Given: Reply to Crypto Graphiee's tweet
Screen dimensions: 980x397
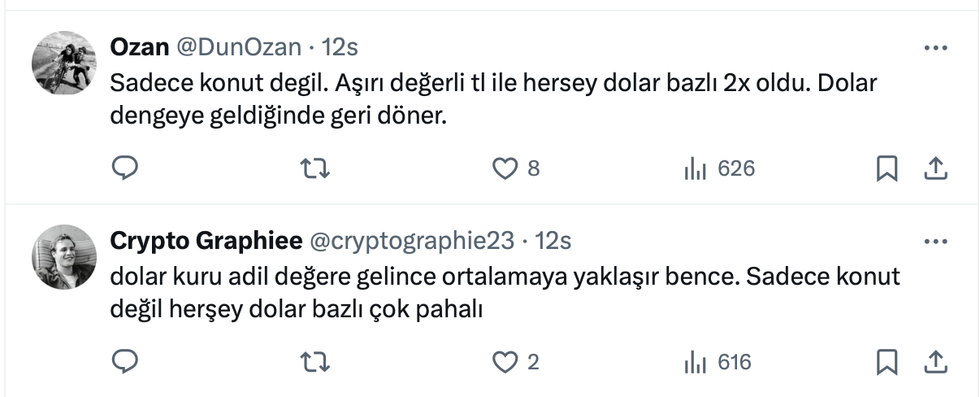Looking at the screenshot, I should [x=124, y=361].
